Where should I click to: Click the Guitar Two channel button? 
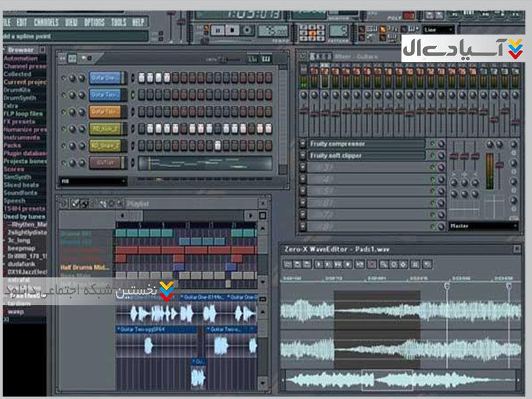pyautogui.click(x=105, y=94)
